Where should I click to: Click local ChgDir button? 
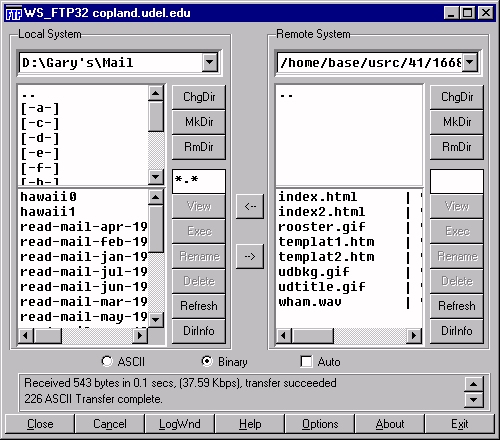199,97
